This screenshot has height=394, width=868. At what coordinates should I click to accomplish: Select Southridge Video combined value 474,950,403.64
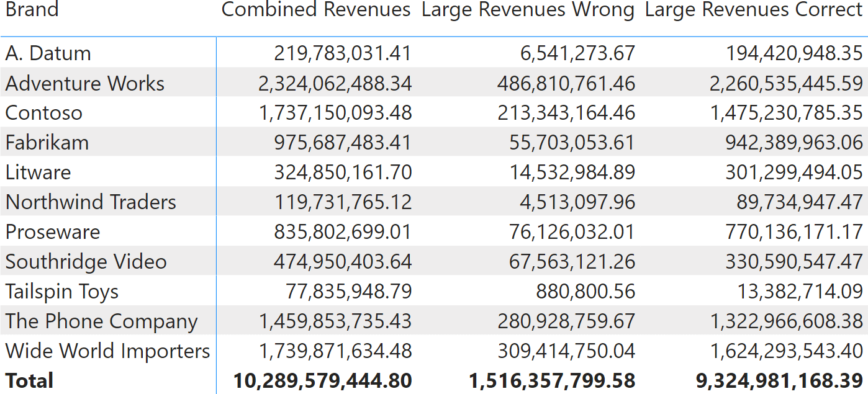(x=343, y=262)
